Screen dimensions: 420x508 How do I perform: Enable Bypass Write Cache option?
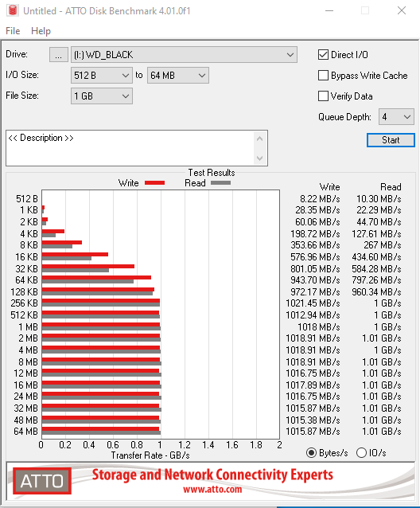[323, 76]
